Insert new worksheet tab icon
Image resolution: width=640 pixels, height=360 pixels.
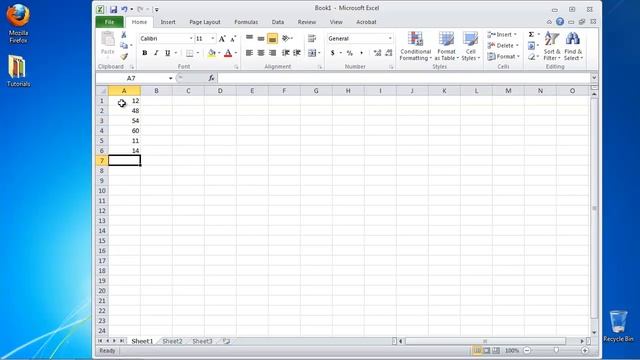226,341
